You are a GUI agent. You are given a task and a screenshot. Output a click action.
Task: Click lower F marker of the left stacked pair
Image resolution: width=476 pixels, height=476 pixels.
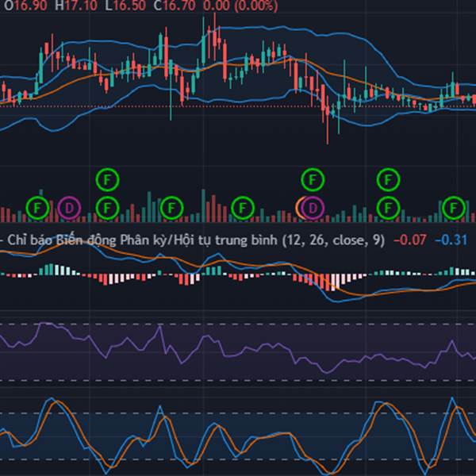pyautogui.click(x=107, y=208)
